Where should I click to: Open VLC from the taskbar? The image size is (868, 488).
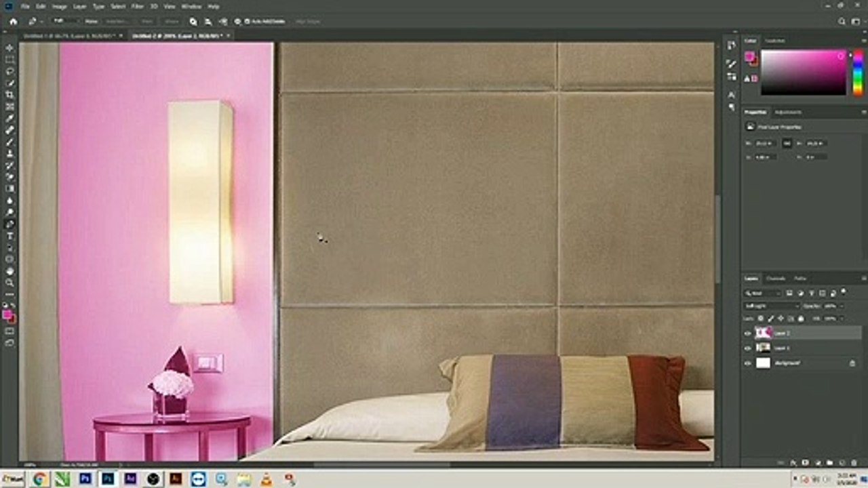tap(267, 479)
